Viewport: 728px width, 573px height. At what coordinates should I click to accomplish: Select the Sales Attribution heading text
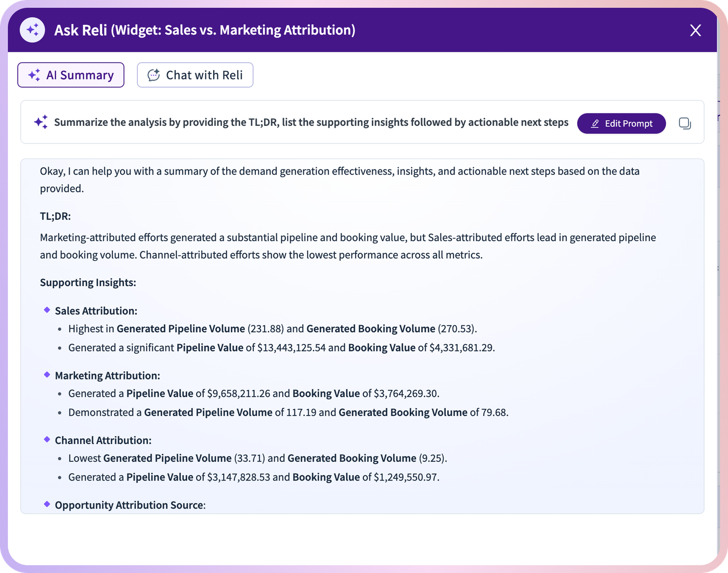pos(96,311)
